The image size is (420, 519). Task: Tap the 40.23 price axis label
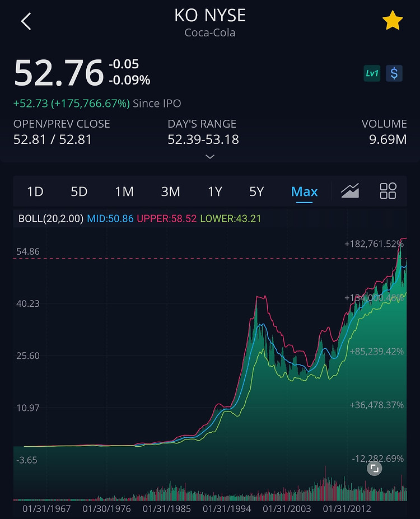point(28,303)
